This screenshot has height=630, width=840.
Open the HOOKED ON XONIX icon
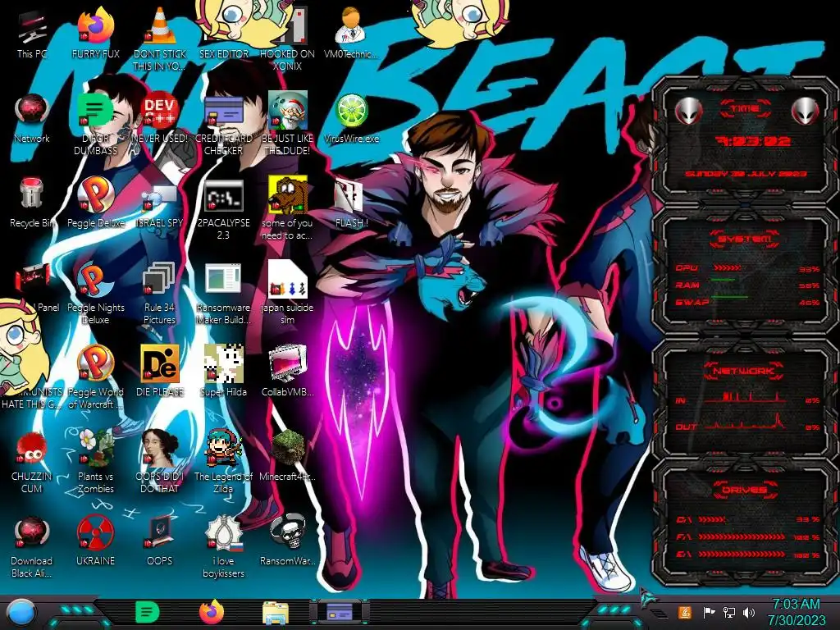287,39
